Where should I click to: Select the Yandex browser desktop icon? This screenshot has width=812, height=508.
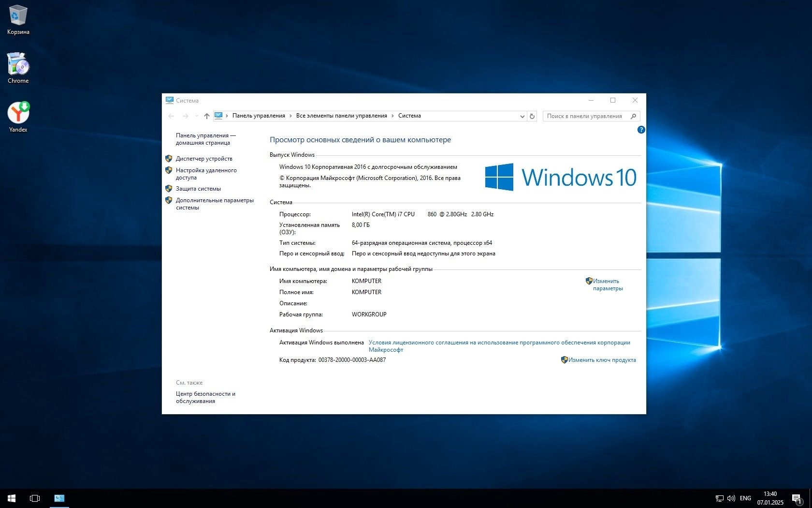pyautogui.click(x=18, y=117)
